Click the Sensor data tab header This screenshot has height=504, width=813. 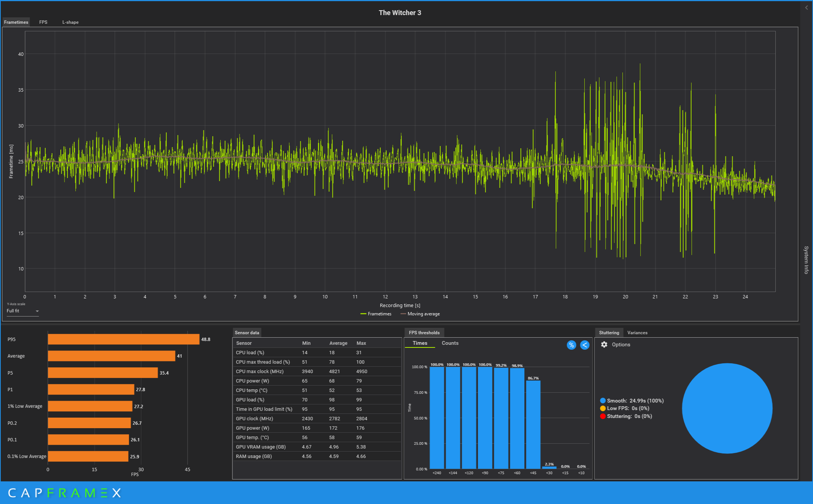click(x=247, y=333)
